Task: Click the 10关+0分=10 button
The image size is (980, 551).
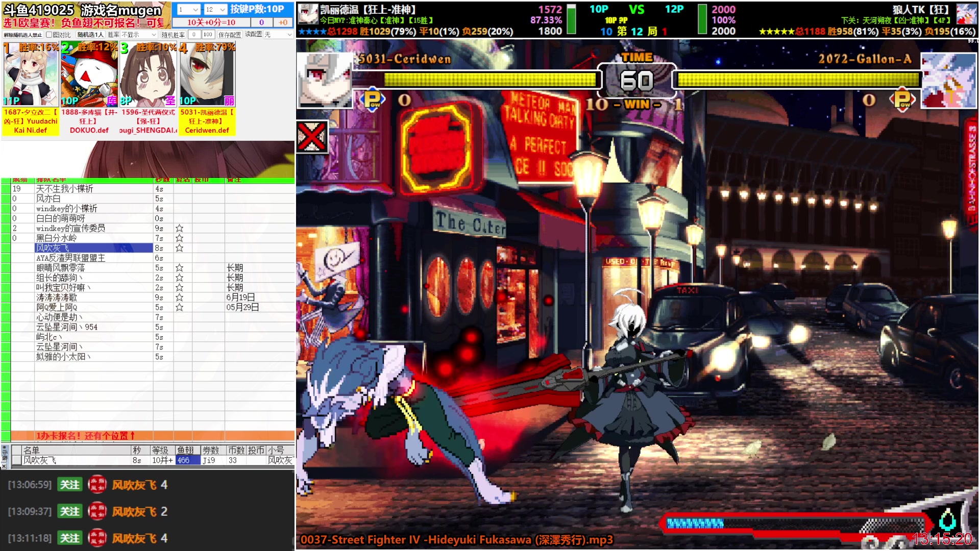Action: [211, 22]
